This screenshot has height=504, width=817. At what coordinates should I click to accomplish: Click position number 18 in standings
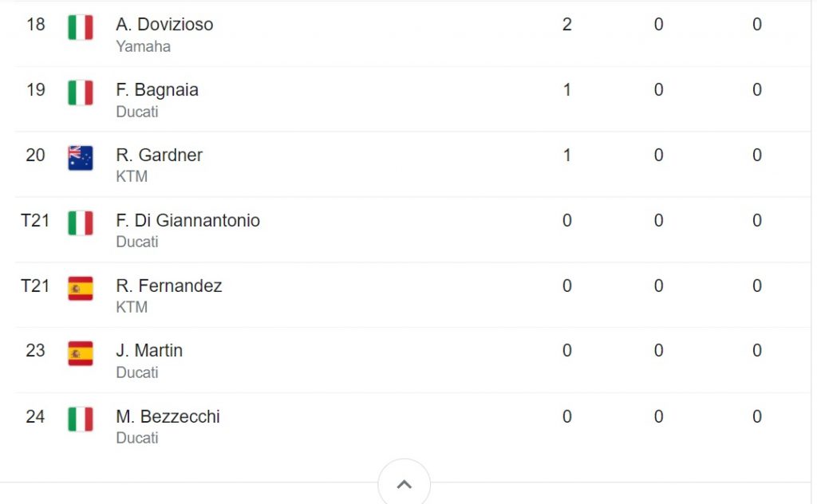point(36,25)
